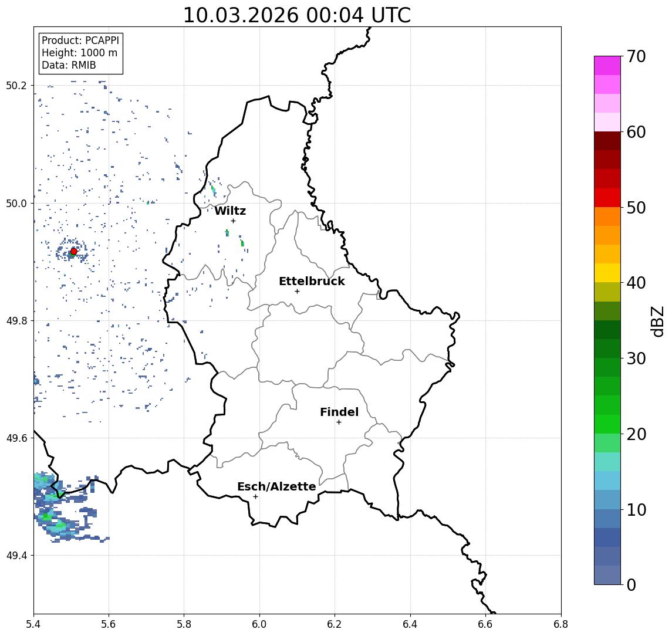Click the Height: 1000 m text line
Image resolution: width=672 pixels, height=636 pixels.
79,53
